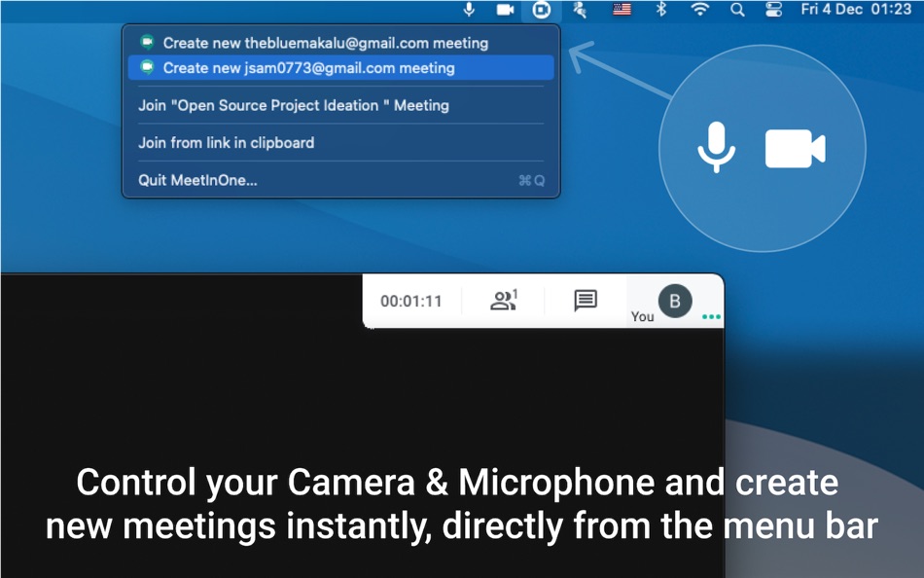Click the green ellipsis next to your avatar
924x578 pixels.
711,317
